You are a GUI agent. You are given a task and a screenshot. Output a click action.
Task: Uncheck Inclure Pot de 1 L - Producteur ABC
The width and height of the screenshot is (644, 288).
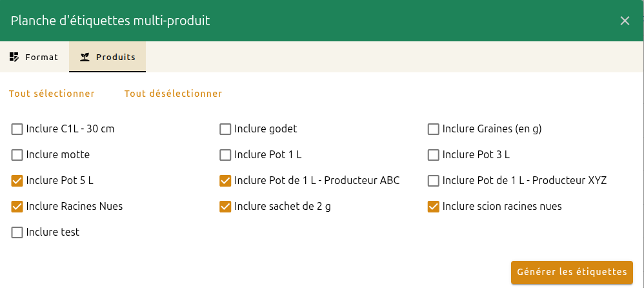(225, 181)
